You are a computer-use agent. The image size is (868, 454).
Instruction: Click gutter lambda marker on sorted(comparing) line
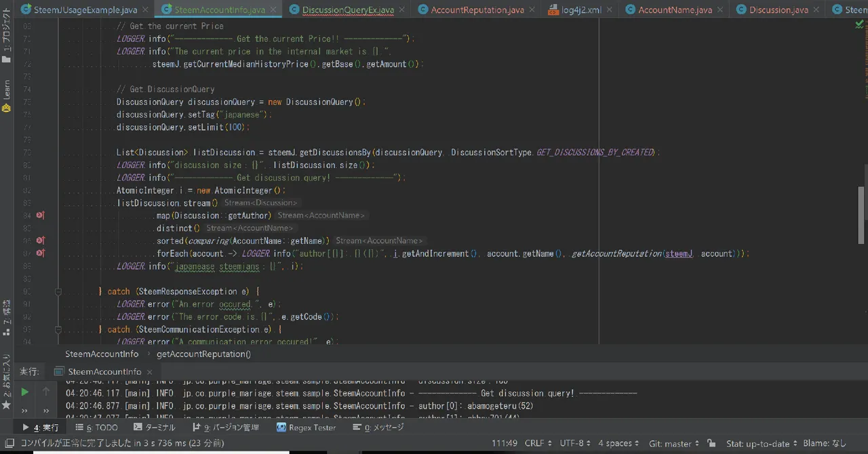point(41,241)
